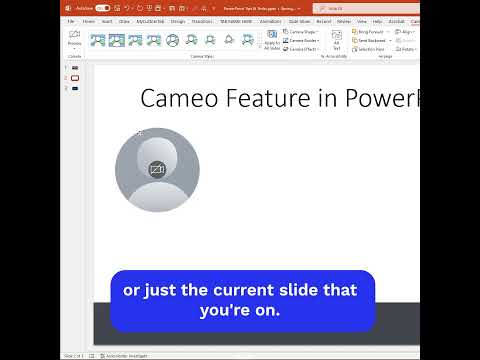Open the Rotate dropdown
The image size is (480, 360).
click(x=406, y=49)
